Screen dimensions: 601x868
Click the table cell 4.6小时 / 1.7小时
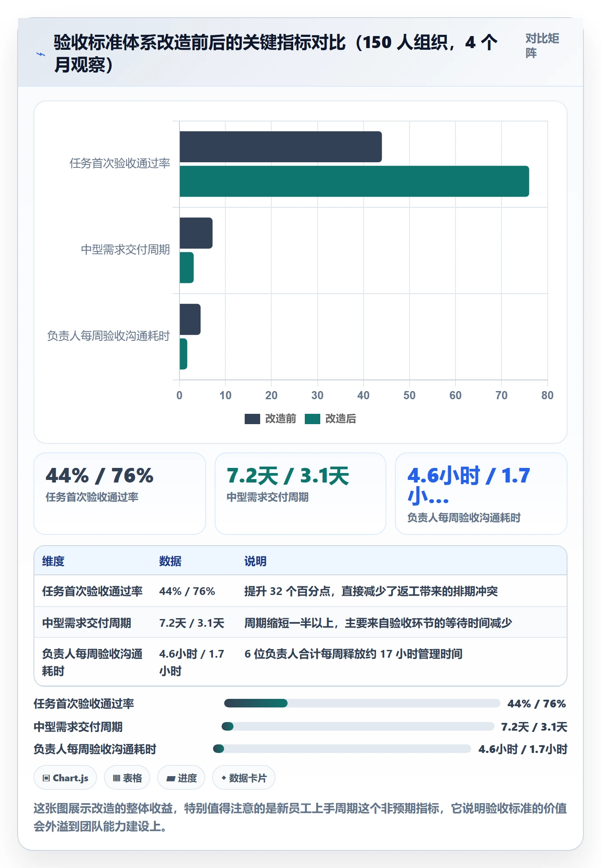(x=191, y=662)
